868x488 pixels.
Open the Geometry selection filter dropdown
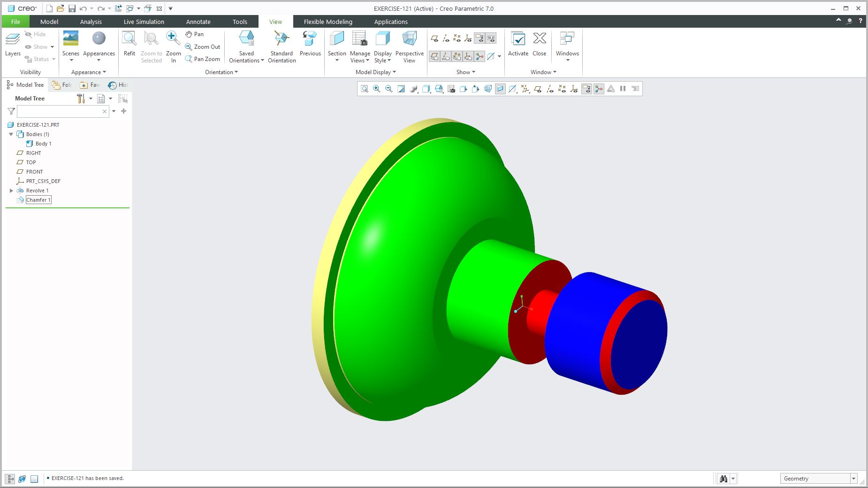coord(853,479)
